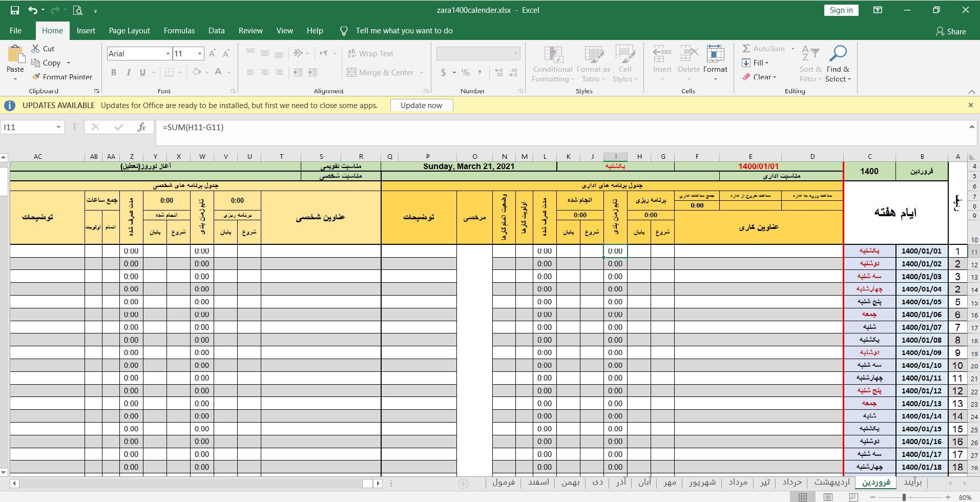Open the font size dropdown

[200, 54]
